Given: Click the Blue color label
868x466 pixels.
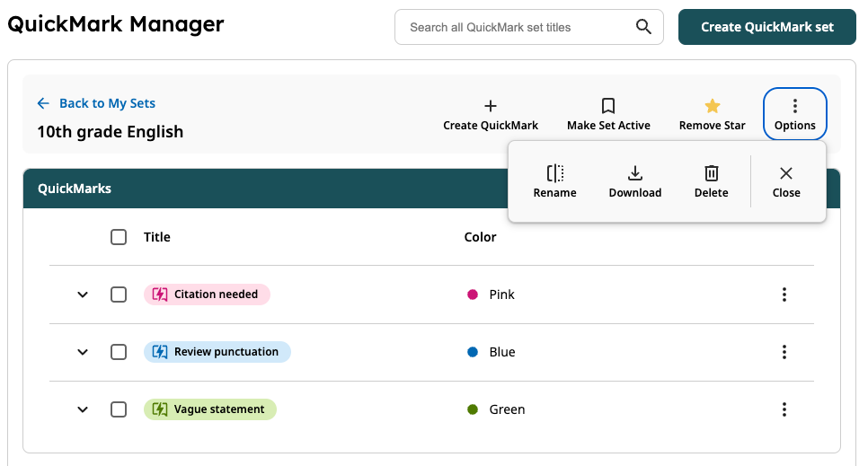Looking at the screenshot, I should 502,352.
